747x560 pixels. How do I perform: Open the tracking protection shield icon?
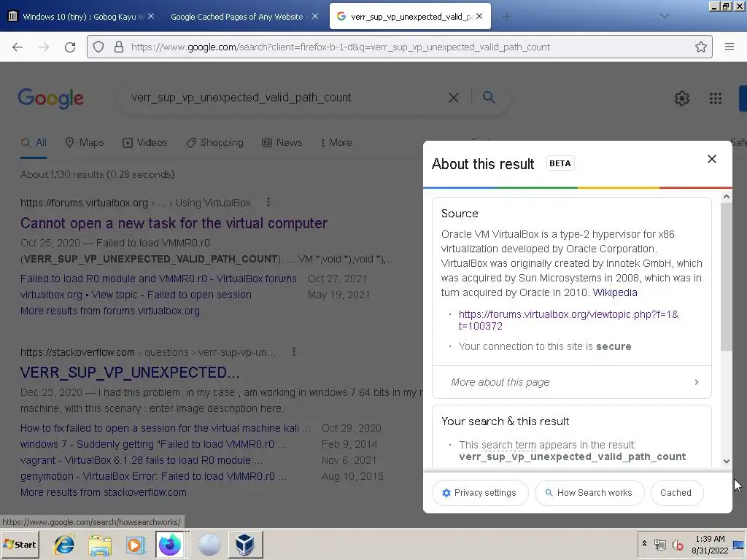98,47
